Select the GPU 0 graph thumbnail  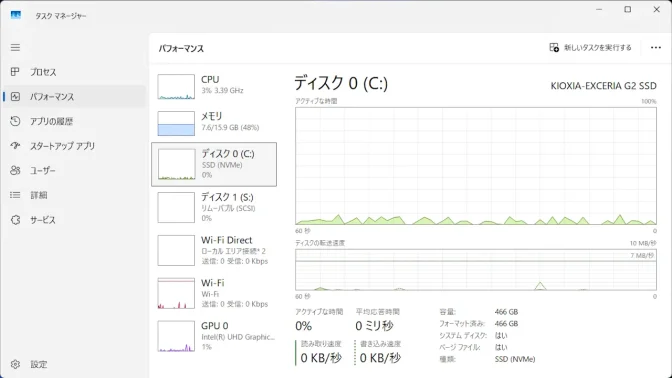tap(176, 336)
